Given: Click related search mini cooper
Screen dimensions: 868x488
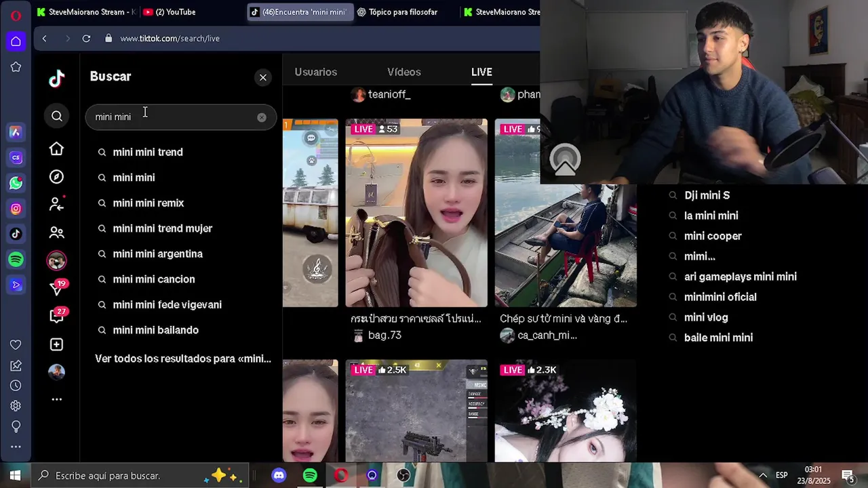Looking at the screenshot, I should click(713, 236).
